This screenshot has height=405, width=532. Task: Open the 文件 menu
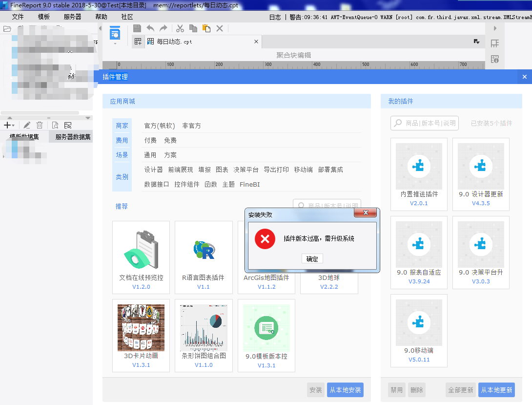pyautogui.click(x=18, y=17)
